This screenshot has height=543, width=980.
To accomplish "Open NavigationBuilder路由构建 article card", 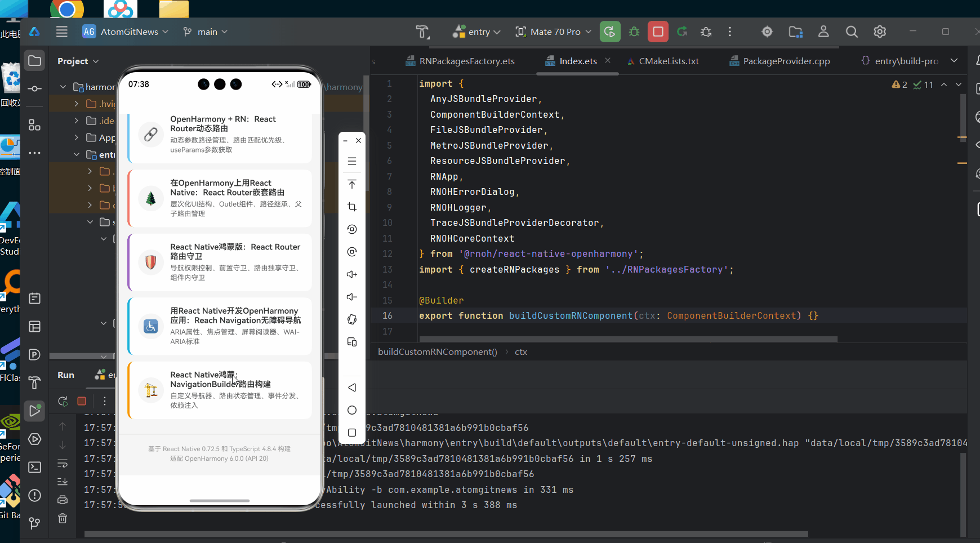I will tap(220, 390).
